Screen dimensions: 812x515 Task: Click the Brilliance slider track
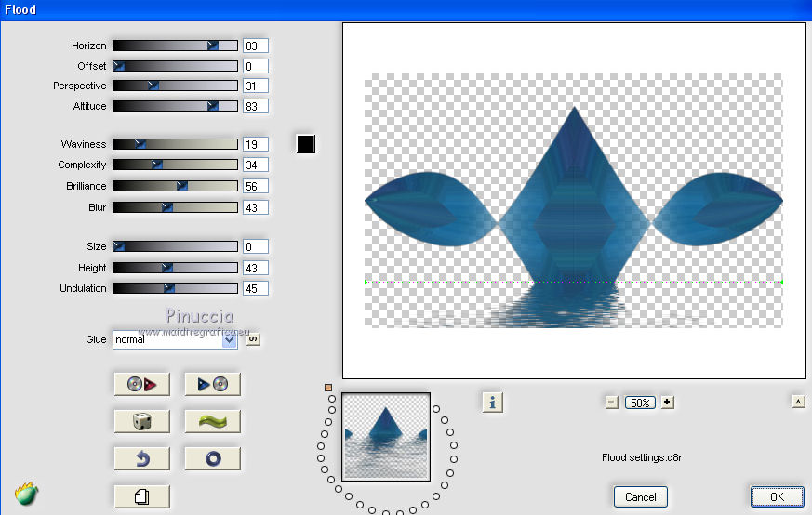click(175, 186)
